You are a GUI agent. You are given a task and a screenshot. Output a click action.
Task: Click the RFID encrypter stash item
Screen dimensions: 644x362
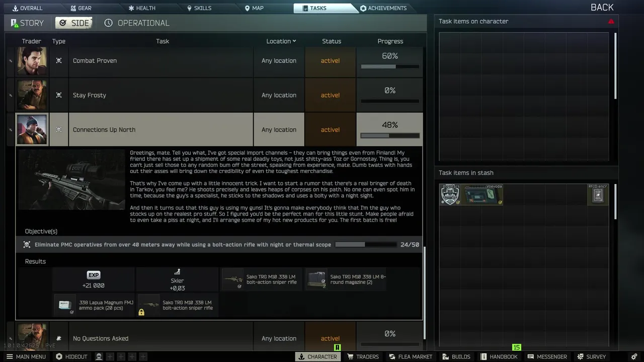598,195
